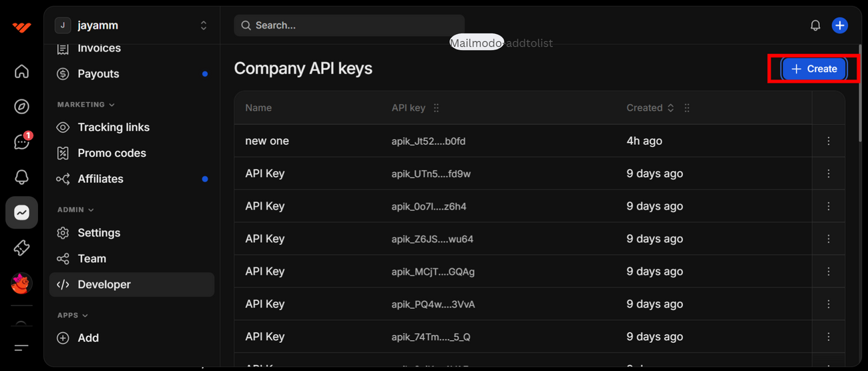This screenshot has width=868, height=371.
Task: Open Invoices in the sidebar
Action: [99, 48]
